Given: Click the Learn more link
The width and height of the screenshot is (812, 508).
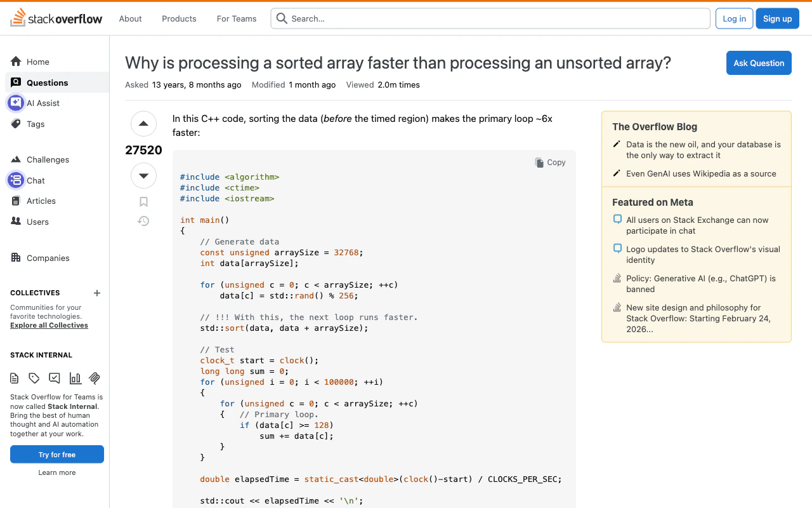Looking at the screenshot, I should click(57, 472).
